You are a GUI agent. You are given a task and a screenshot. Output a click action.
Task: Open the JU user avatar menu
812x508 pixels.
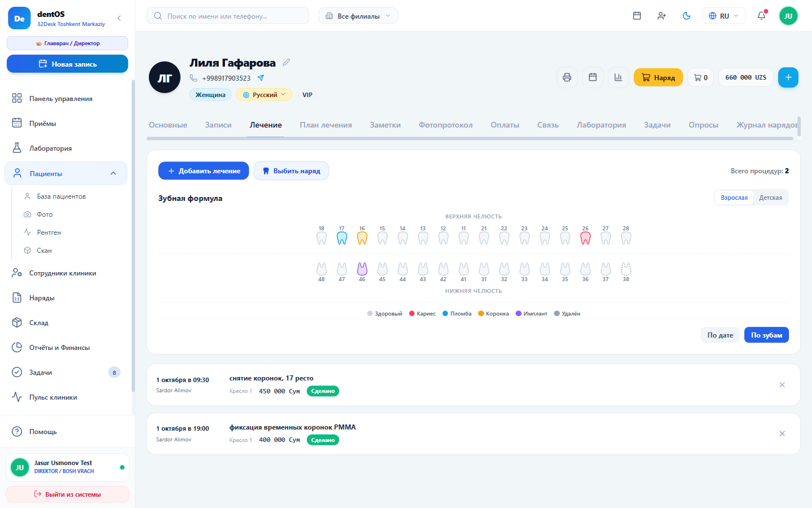[x=788, y=16]
